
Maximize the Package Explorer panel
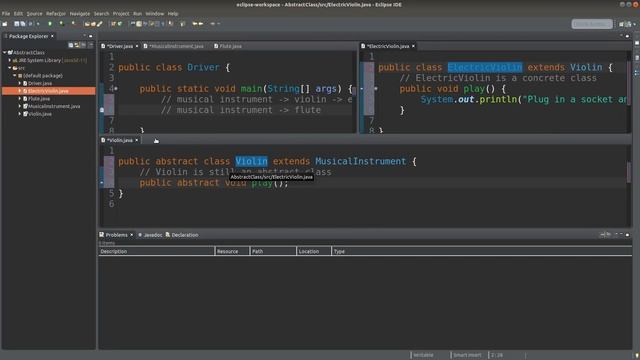[x=91, y=36]
